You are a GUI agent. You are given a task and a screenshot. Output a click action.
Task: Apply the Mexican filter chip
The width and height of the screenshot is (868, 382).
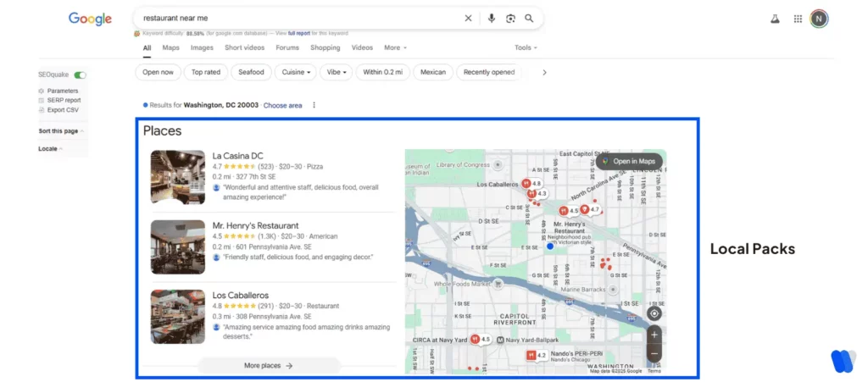tap(433, 73)
